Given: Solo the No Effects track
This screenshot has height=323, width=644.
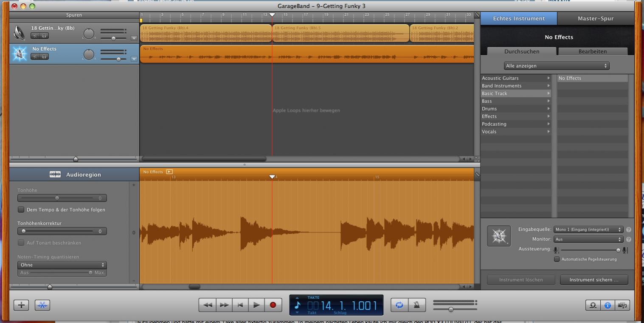Looking at the screenshot, I should tap(44, 57).
